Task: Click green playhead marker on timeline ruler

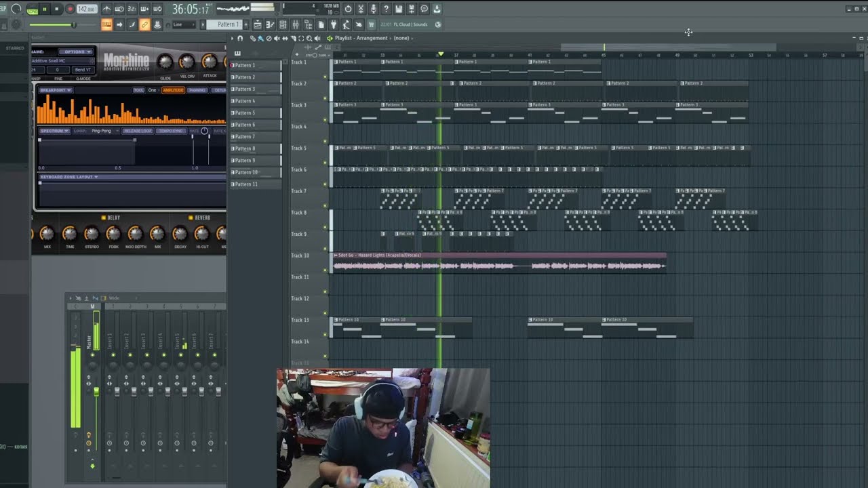Action: (x=441, y=54)
